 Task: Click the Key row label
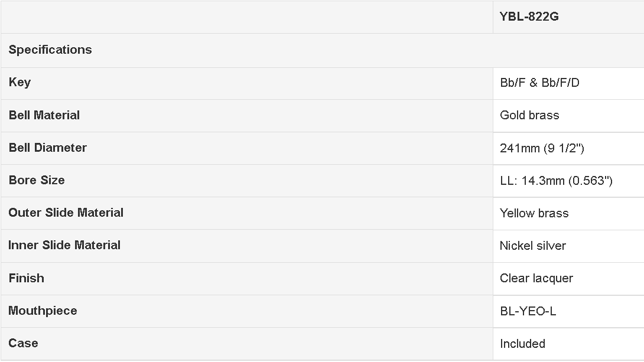(19, 82)
